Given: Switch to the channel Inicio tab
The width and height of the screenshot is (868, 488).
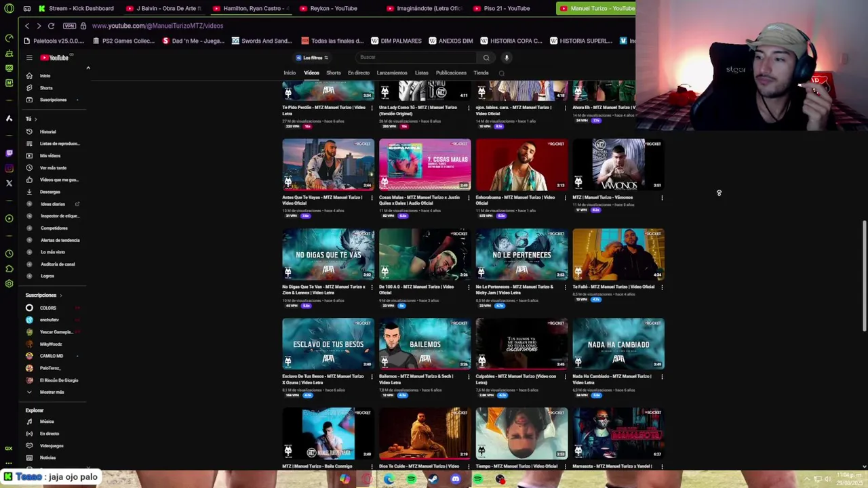Looking at the screenshot, I should (290, 73).
